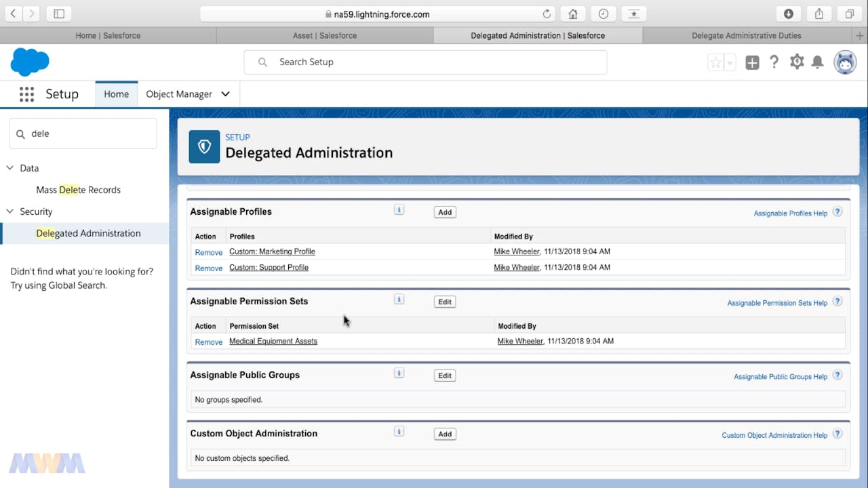Screen dimensions: 868x488
Task: Open Mike Wheeler link in Support Profile row
Action: [x=517, y=268]
